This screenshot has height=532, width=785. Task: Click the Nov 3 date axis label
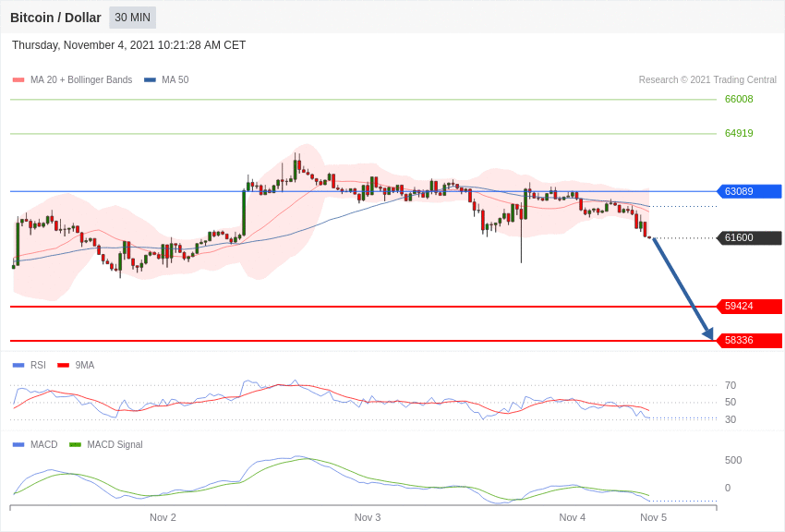click(368, 517)
